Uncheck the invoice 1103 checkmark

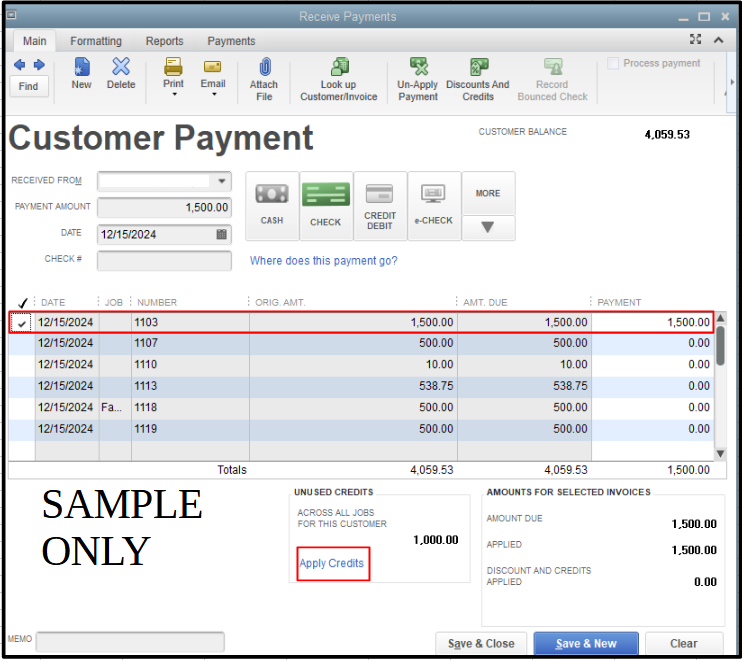22,323
